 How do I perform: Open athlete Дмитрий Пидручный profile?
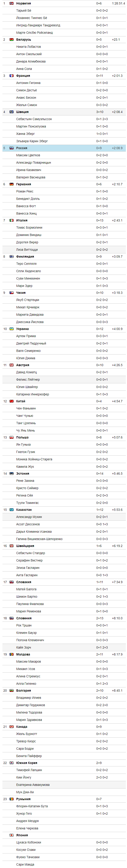click(31, 343)
